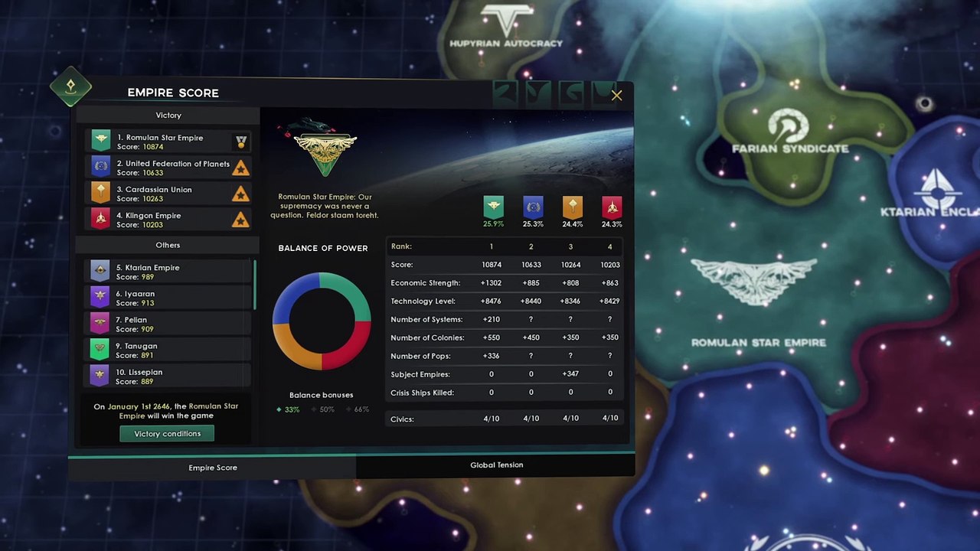Click the Hupyrian Autocracy emblem on the map
Viewport: 980px width, 551px height.
coord(506,20)
